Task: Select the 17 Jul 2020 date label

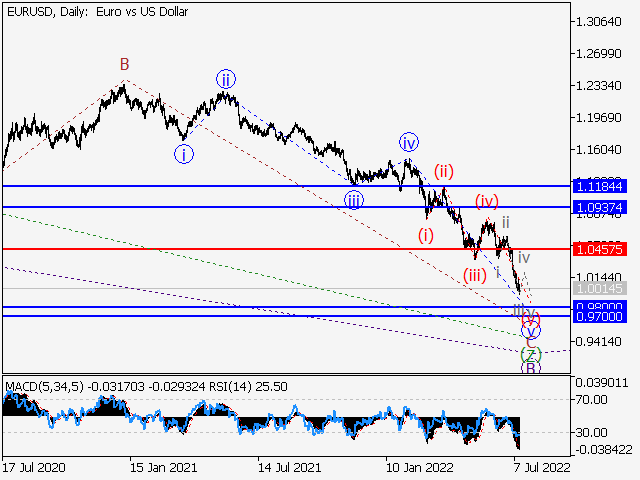Action: pyautogui.click(x=33, y=467)
